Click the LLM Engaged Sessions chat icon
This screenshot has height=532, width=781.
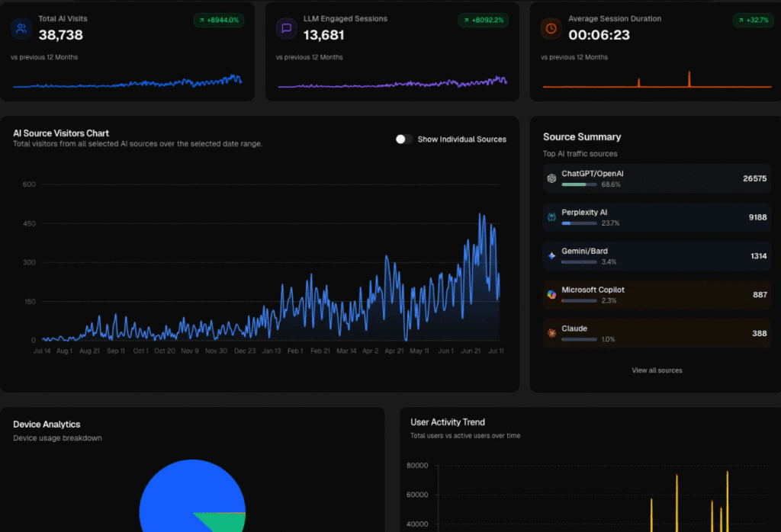(x=286, y=29)
